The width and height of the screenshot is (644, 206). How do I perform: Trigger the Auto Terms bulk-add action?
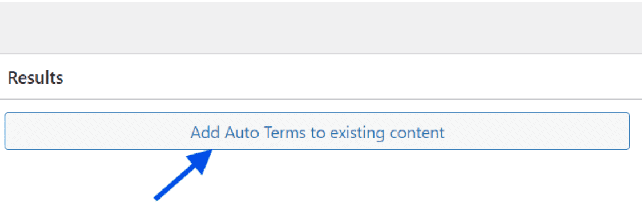click(317, 131)
